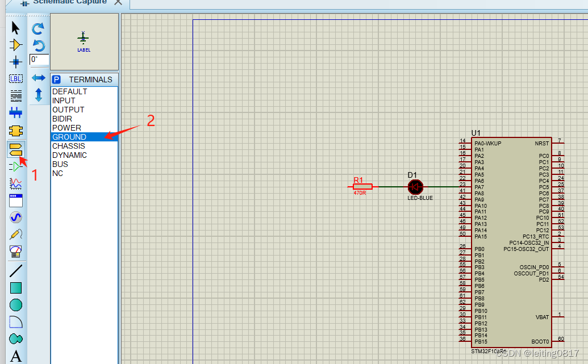Click the 470R value label

[360, 193]
